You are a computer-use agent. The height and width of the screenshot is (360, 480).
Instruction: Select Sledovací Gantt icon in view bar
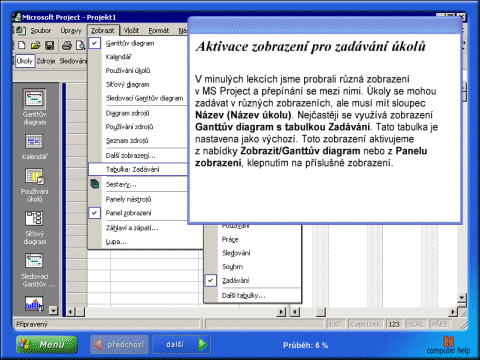(34, 261)
